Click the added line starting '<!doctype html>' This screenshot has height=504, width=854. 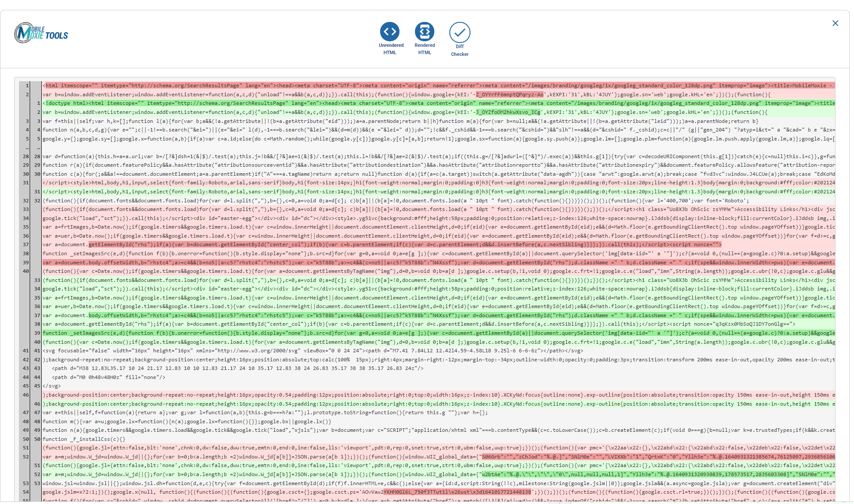pyautogui.click(x=439, y=103)
